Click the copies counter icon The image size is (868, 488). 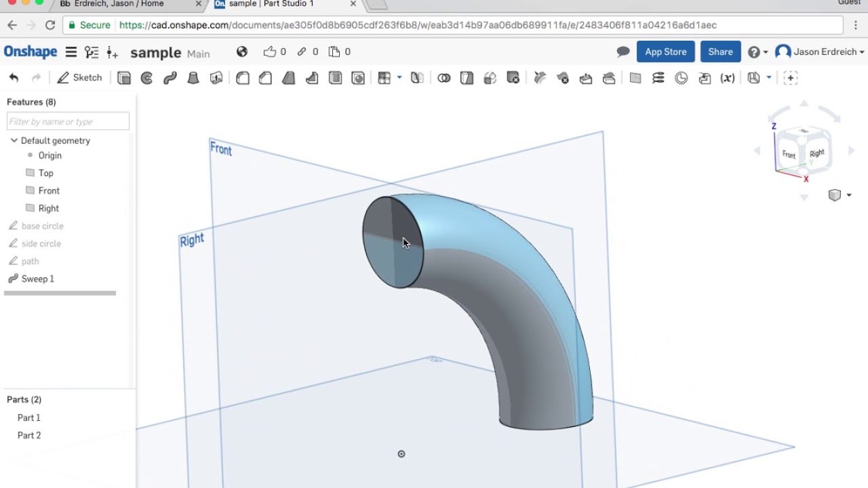click(339, 52)
